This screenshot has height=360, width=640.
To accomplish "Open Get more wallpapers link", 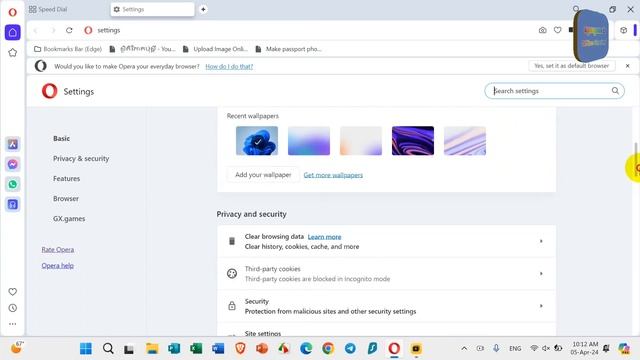I will (333, 175).
